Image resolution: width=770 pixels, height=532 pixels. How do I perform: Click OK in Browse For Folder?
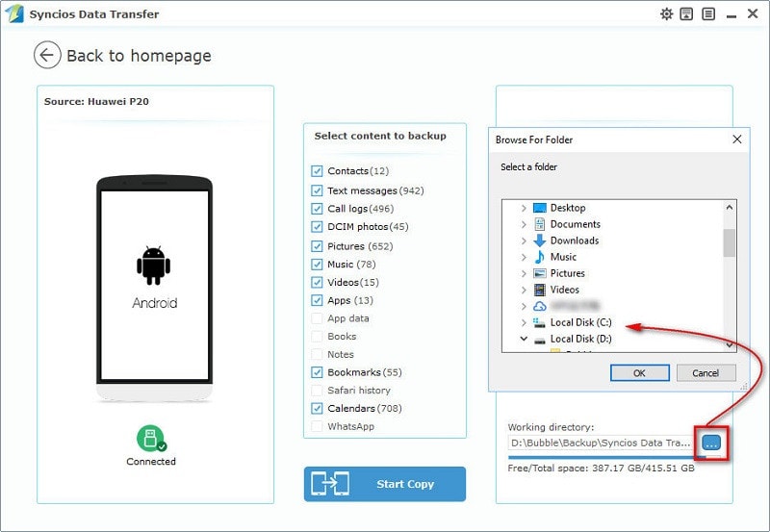click(639, 373)
